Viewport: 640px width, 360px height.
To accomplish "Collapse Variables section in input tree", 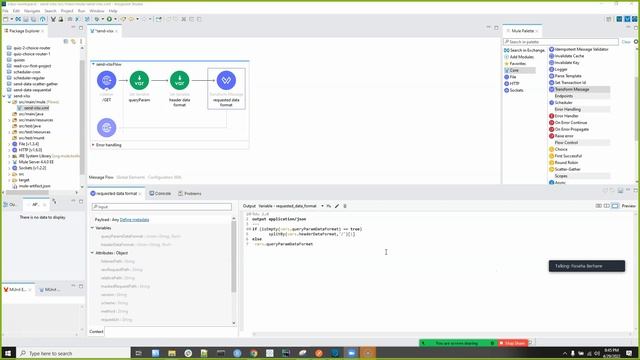I will pos(92,228).
